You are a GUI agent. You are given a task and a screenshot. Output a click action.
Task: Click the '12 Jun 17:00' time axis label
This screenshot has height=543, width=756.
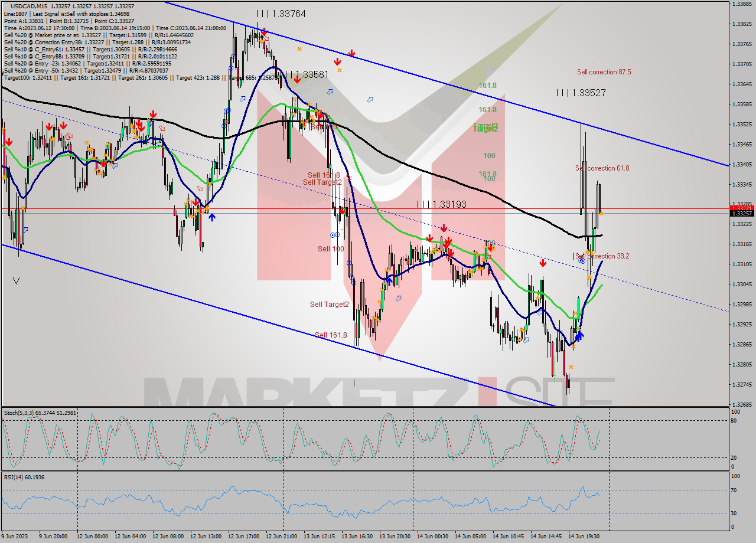(x=245, y=537)
